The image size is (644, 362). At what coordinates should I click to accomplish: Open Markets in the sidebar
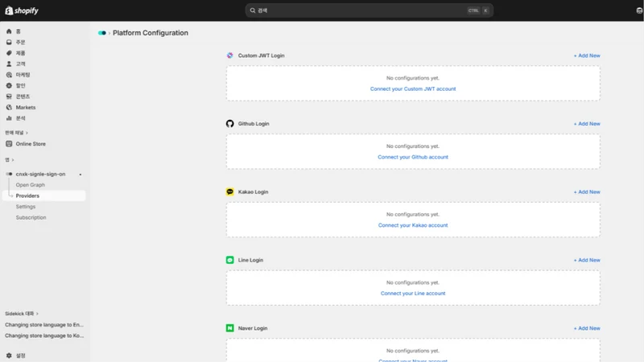26,108
